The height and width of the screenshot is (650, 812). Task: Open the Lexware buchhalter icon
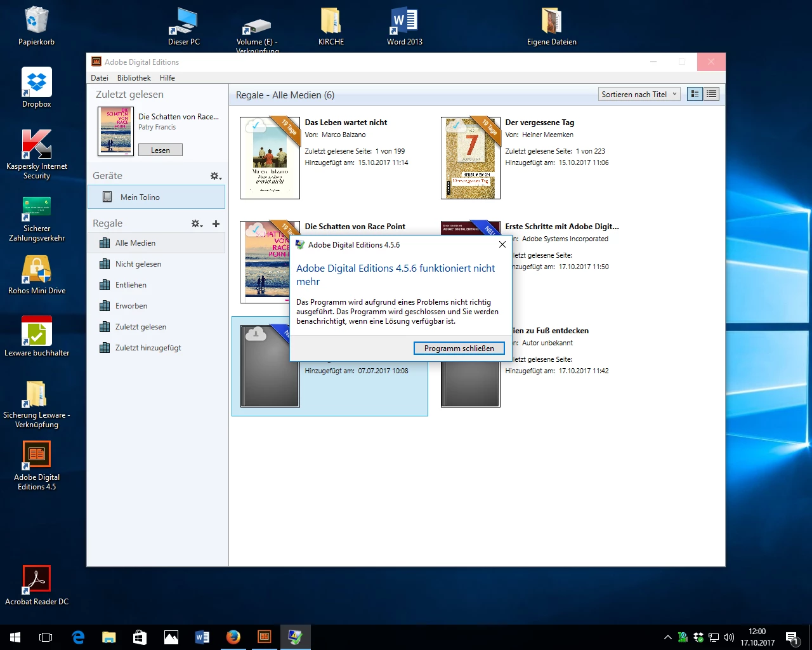pyautogui.click(x=37, y=336)
